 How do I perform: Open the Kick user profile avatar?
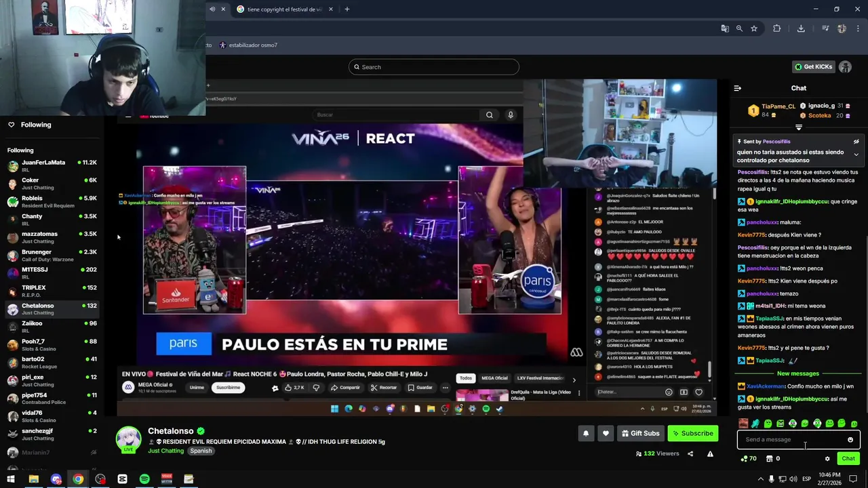coord(845,67)
